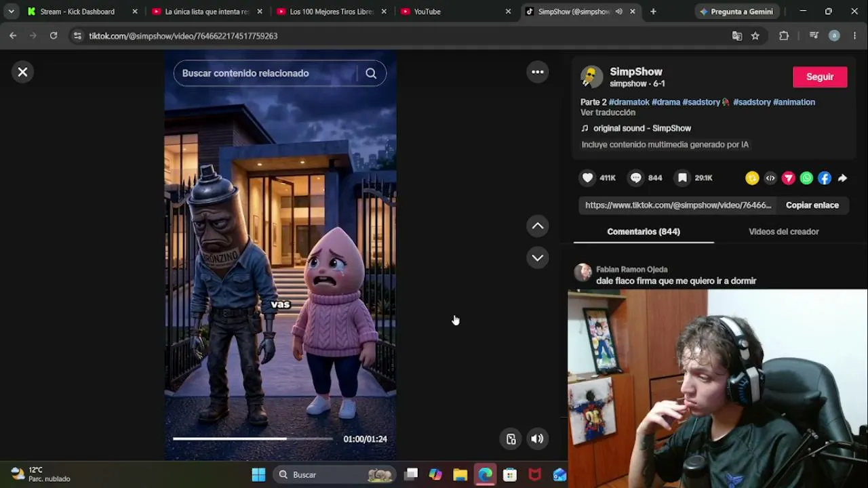Switch to the 'Videos del creador' tab
This screenshot has height=488, width=868.
coord(784,232)
